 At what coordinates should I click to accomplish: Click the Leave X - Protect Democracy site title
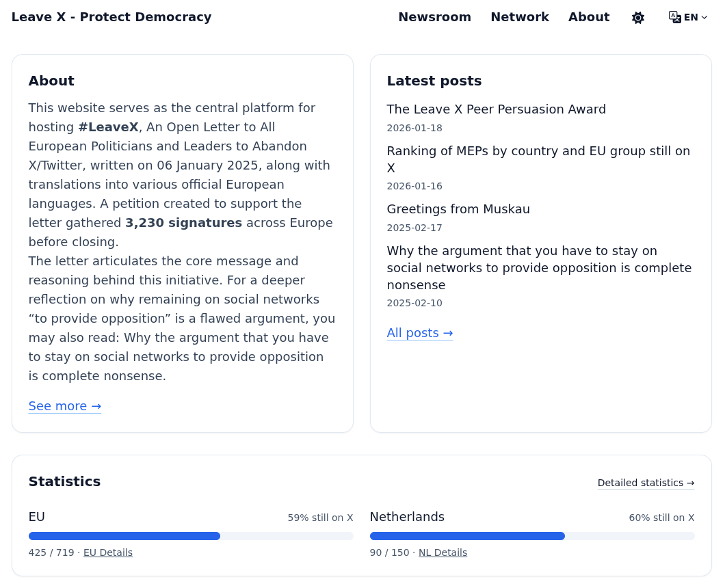coord(111,17)
